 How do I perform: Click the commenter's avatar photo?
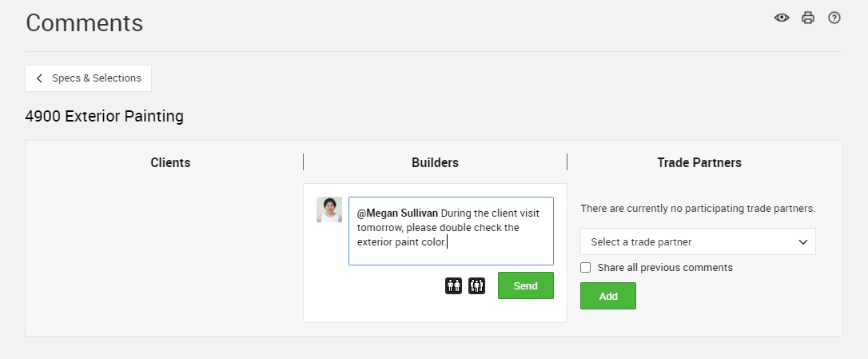[328, 209]
